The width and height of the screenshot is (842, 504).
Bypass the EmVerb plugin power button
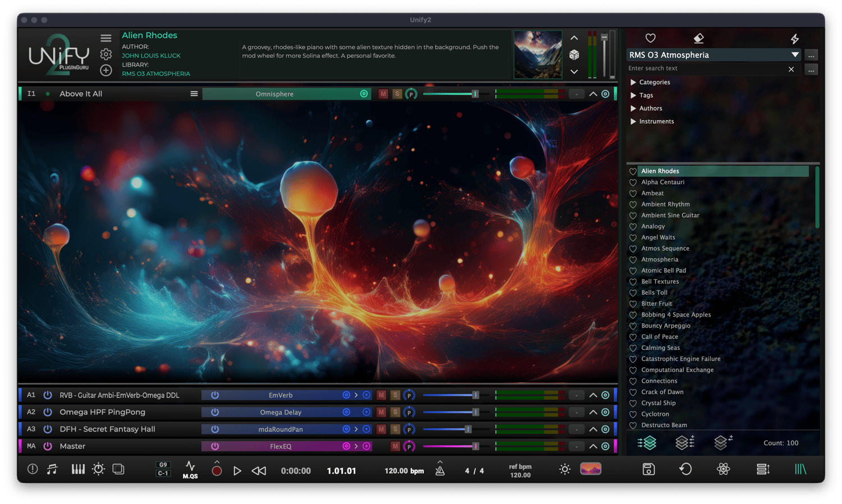[215, 395]
